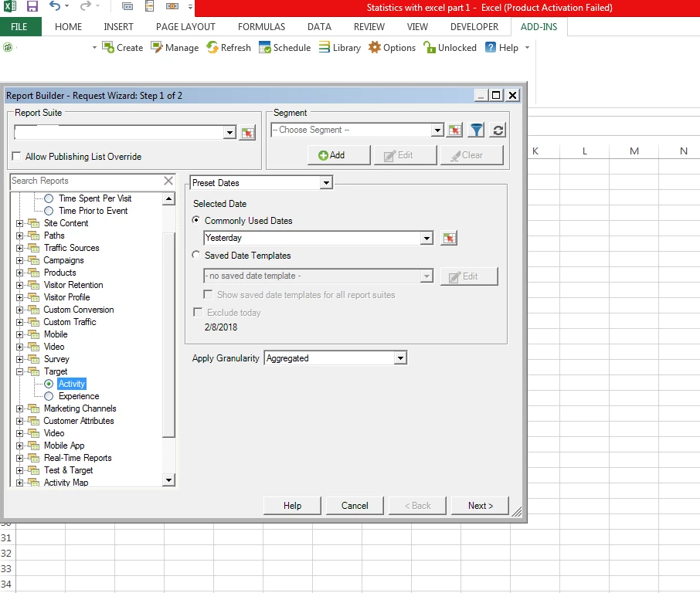The height and width of the screenshot is (593, 700).
Task: Open the Options gear icon
Action: pos(375,47)
